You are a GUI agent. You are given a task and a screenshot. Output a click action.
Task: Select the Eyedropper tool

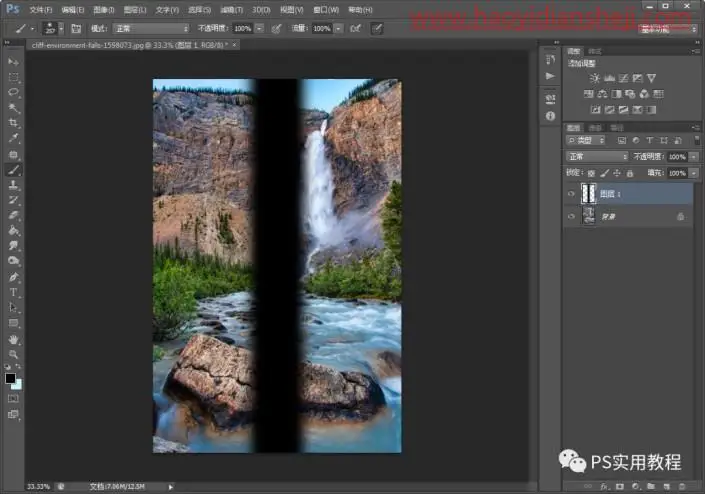point(13,138)
